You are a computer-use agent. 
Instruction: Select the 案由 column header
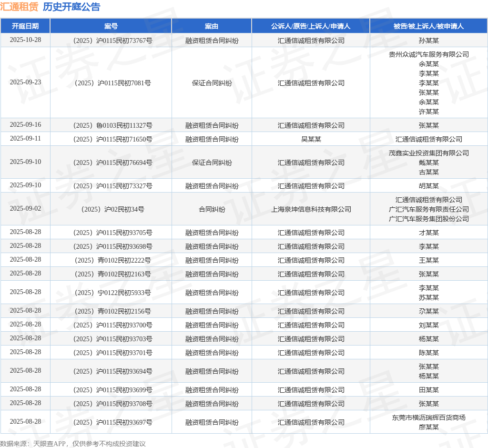(212, 26)
